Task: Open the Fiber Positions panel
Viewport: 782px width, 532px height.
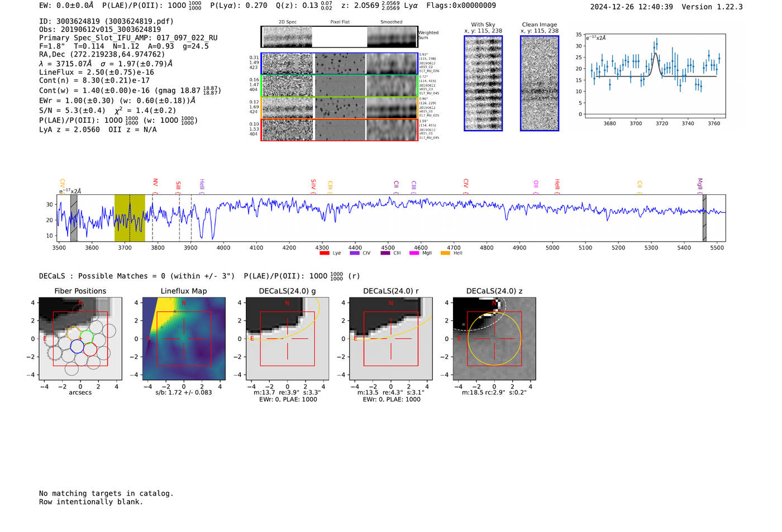Action: pyautogui.click(x=80, y=338)
